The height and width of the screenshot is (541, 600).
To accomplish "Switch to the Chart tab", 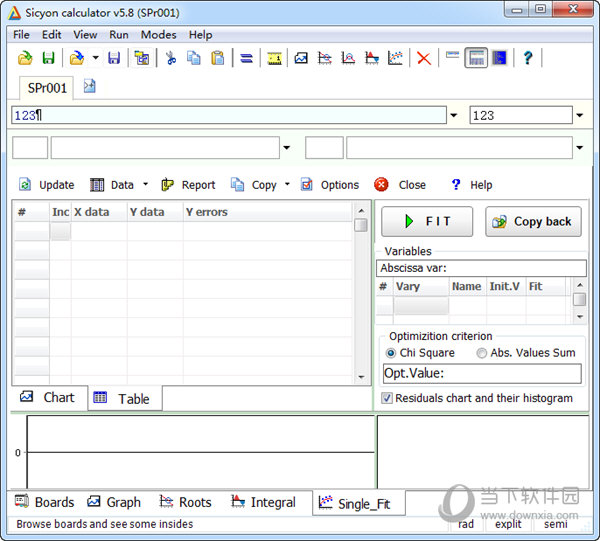I will 48,398.
